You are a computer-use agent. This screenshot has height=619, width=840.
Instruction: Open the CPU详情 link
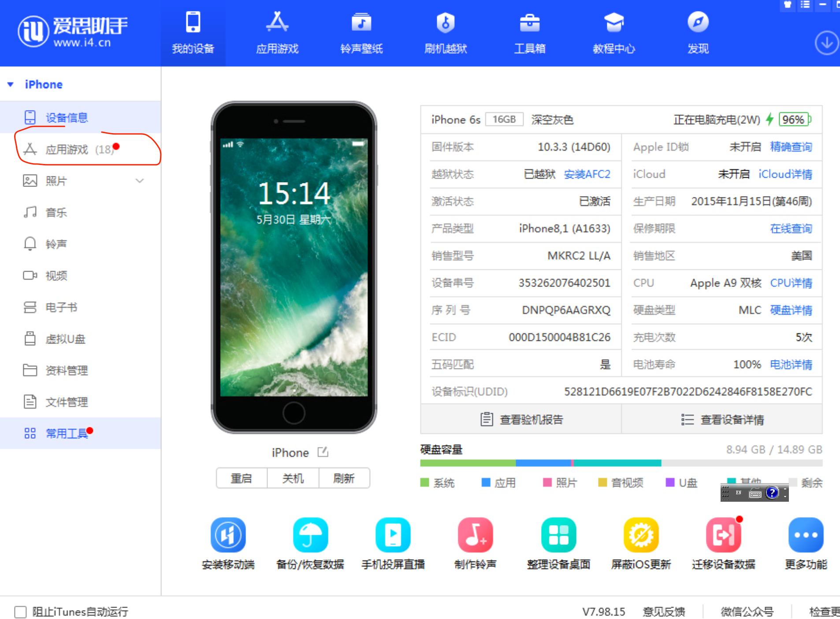pos(791,283)
